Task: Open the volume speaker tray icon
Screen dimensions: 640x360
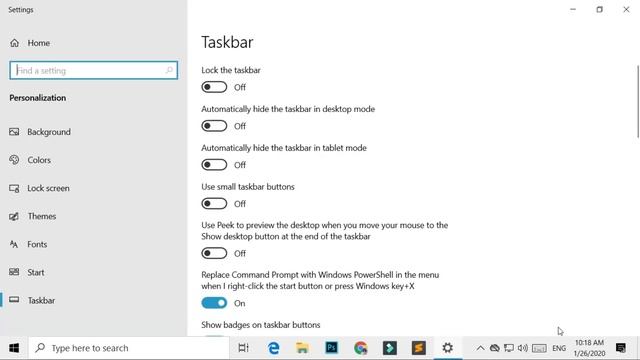Action: pos(522,348)
